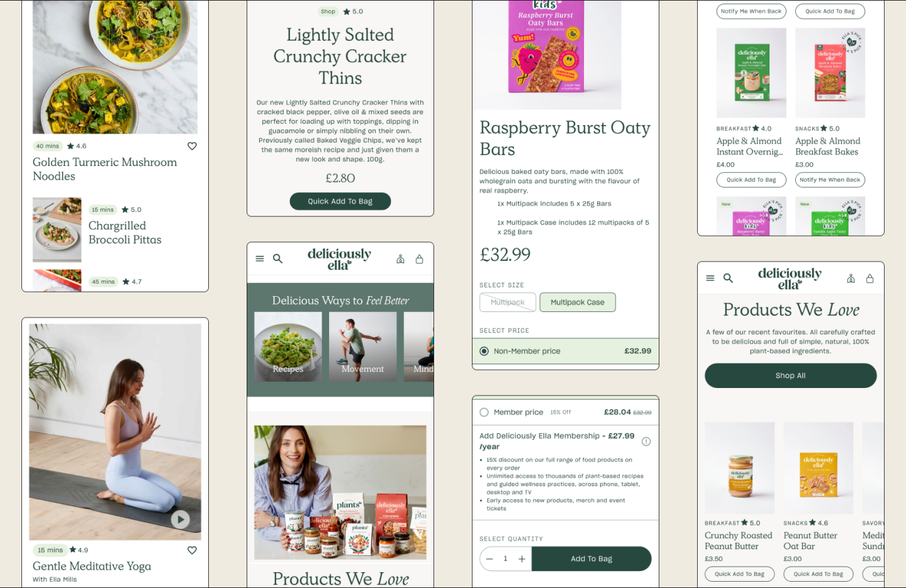Choose the Multipack Case size
This screenshot has height=588, width=906.
pos(578,302)
